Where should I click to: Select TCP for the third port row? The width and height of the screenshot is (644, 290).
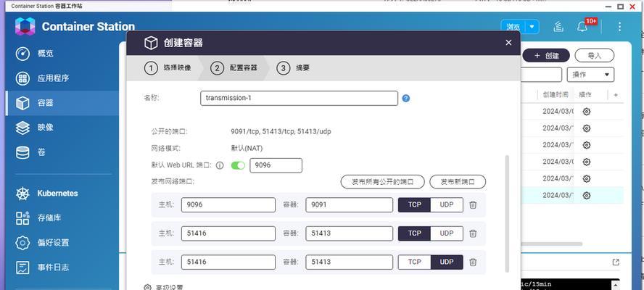tap(414, 262)
